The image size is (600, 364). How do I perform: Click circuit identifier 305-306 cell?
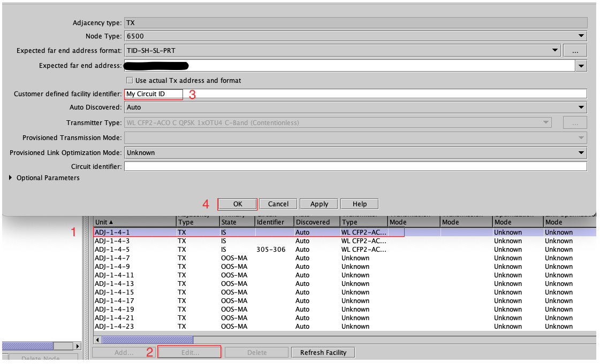point(271,250)
